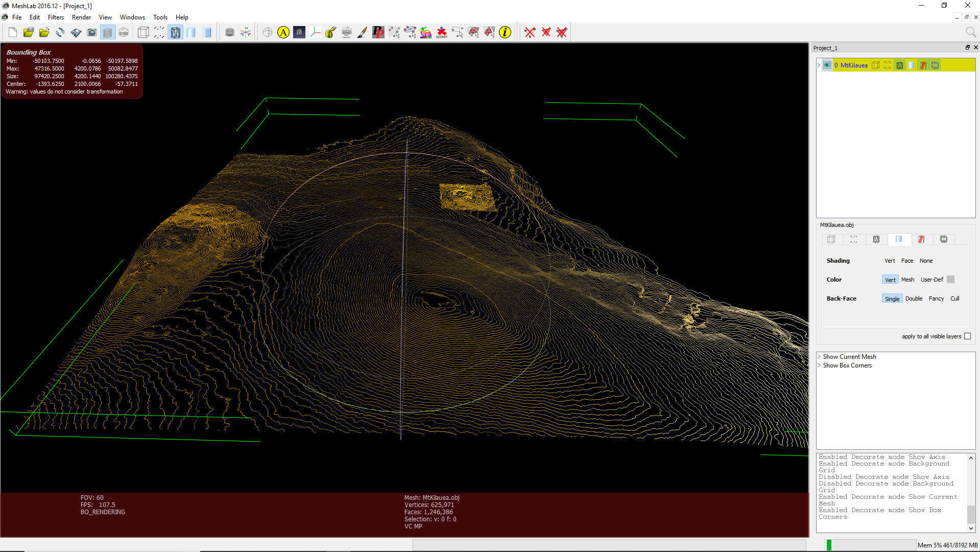The image size is (980, 552).
Task: Select the yellow Align tool
Action: [283, 33]
